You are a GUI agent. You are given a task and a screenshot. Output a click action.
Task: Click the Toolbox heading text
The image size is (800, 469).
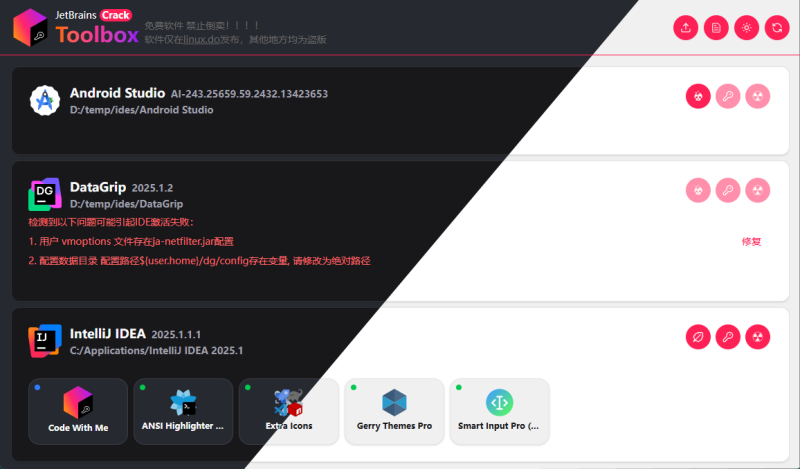97,35
